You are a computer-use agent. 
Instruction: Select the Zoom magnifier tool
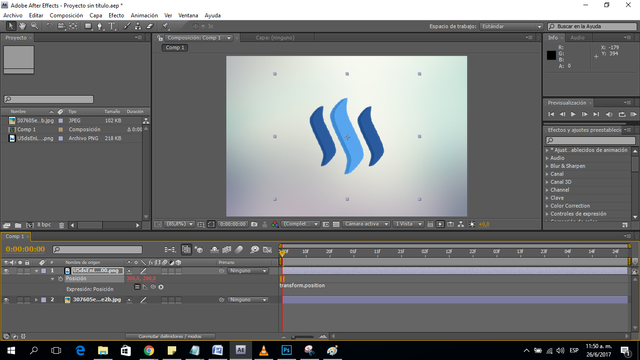point(35,26)
